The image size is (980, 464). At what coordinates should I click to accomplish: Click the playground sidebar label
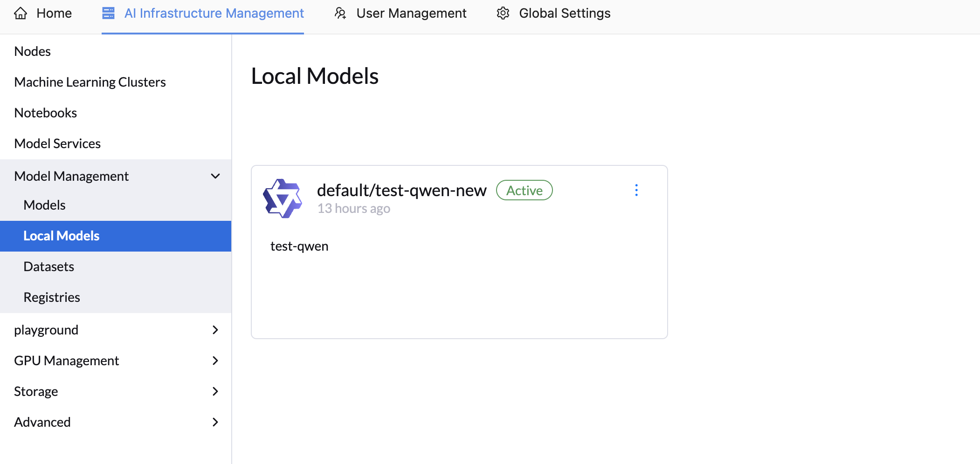pyautogui.click(x=46, y=330)
